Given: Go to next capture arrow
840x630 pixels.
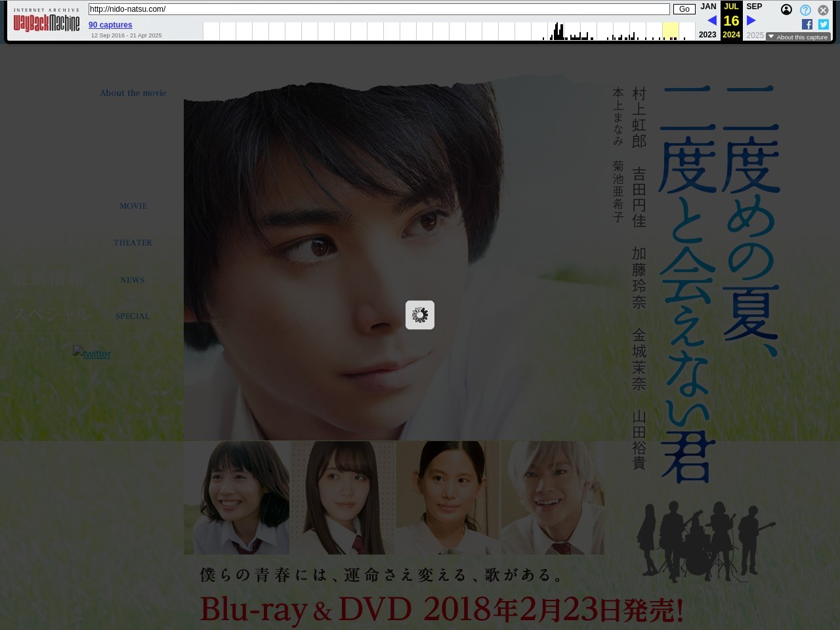Looking at the screenshot, I should click(x=751, y=20).
